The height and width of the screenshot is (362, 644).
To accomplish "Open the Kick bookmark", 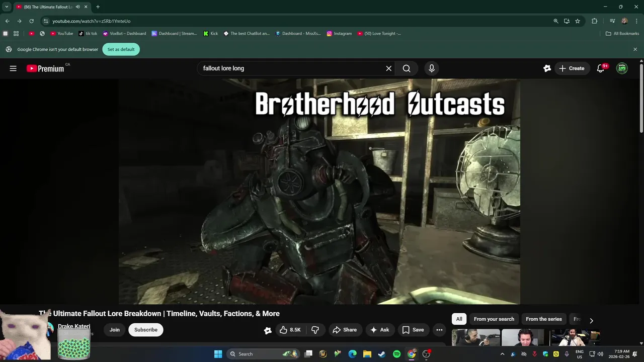I will [x=211, y=34].
